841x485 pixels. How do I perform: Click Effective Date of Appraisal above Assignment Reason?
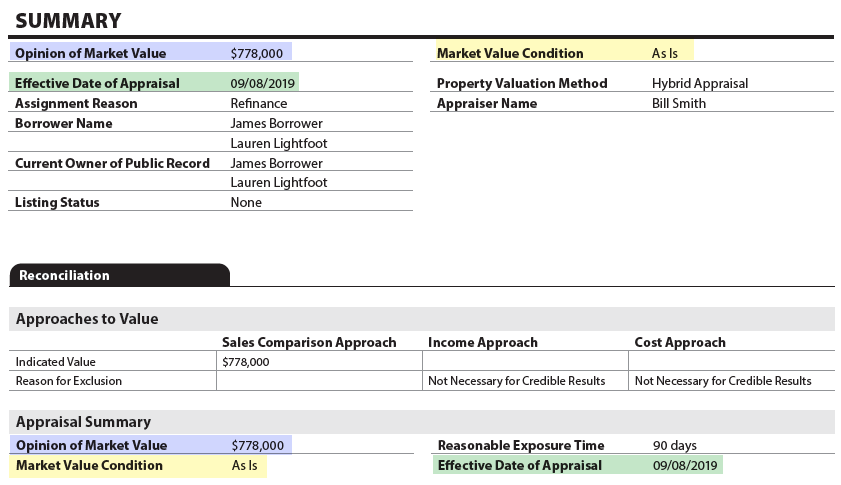[x=97, y=83]
